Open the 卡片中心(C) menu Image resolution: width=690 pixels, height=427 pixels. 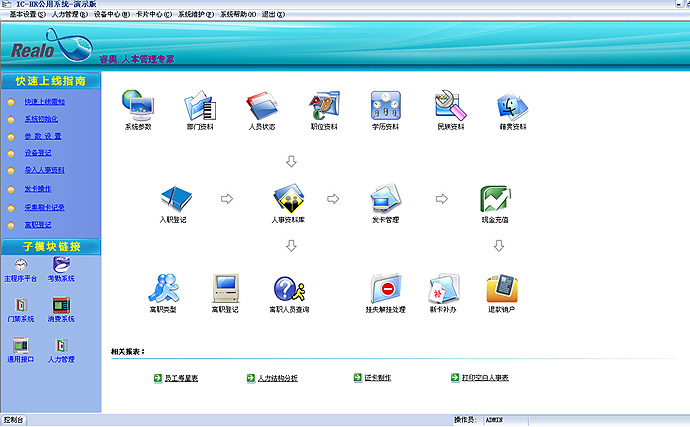tap(154, 14)
